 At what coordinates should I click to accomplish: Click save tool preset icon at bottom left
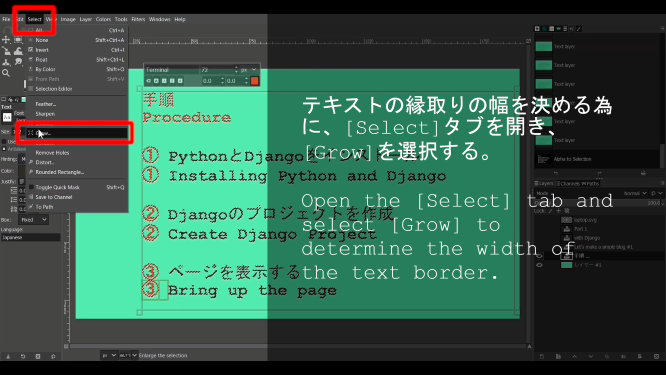[x=8, y=356]
